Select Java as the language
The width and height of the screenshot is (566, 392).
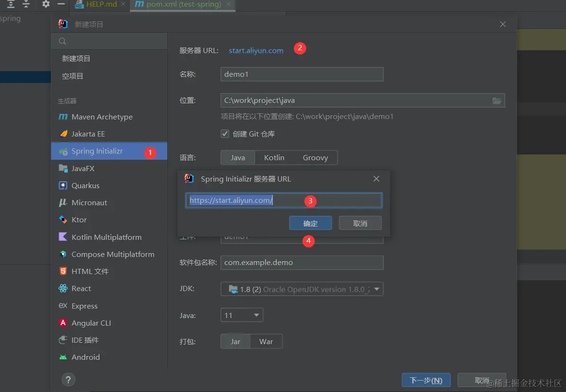[x=238, y=158]
